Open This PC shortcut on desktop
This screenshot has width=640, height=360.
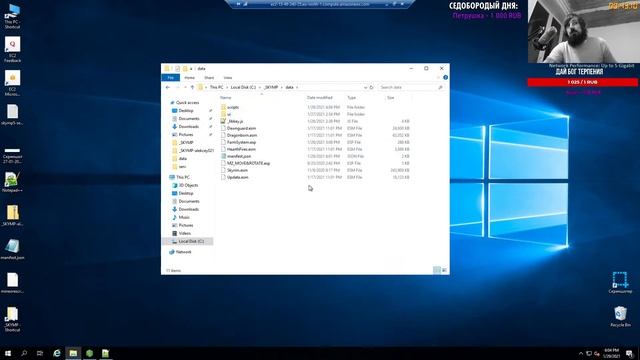tap(12, 16)
